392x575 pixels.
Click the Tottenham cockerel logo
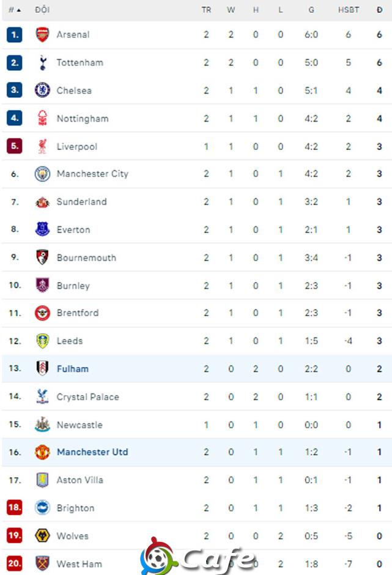[x=43, y=63]
